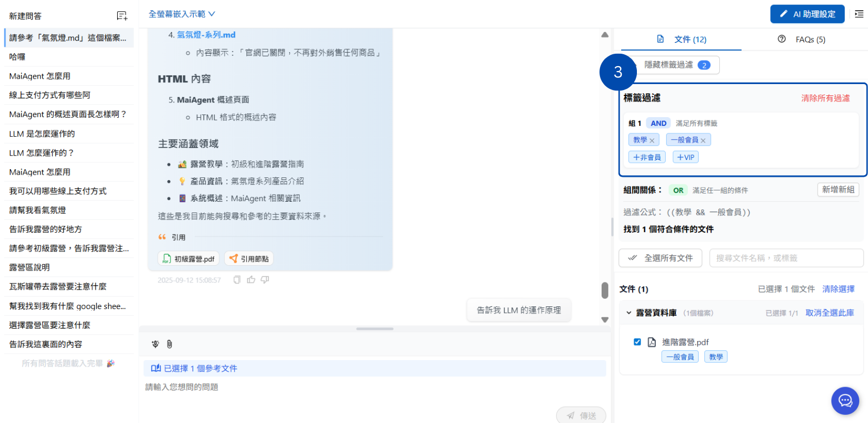Screen dimensions: 868x423
Task: Give the answer a thumbs down
Action: point(265,280)
